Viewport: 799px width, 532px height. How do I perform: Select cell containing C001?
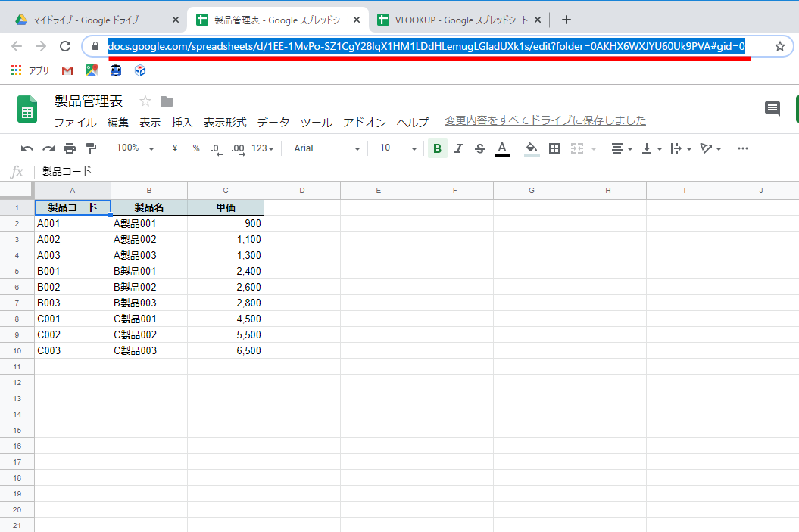(x=73, y=319)
